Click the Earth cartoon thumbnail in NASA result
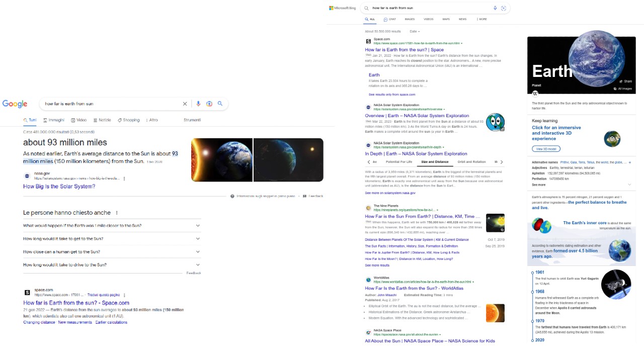644x362 pixels. click(x=495, y=122)
